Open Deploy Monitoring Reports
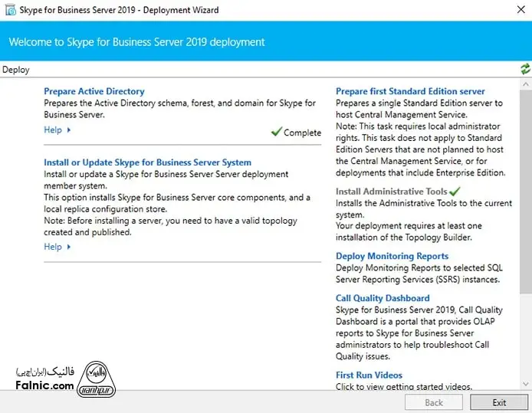This screenshot has width=532, height=413. tap(392, 256)
